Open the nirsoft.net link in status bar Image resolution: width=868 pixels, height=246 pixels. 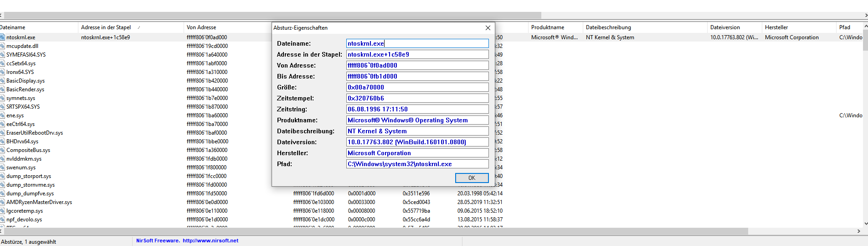point(211,241)
